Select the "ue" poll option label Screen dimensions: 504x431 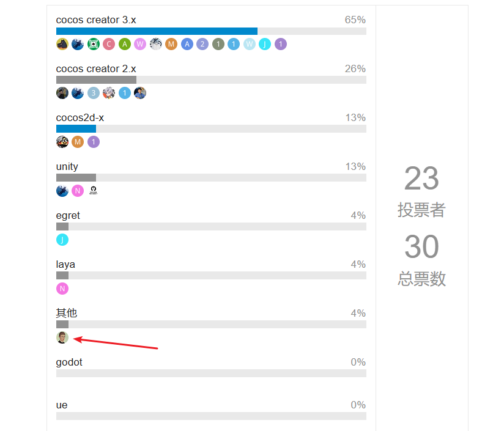coord(62,405)
